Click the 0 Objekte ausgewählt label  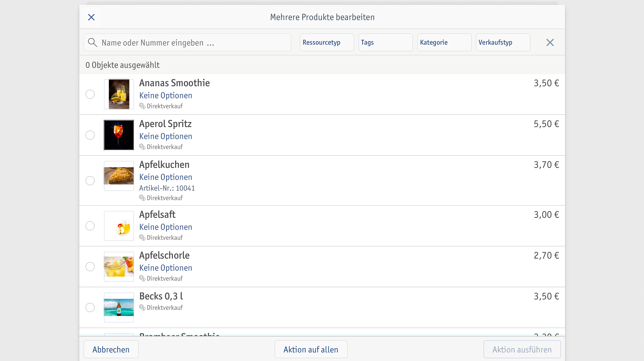click(x=123, y=65)
